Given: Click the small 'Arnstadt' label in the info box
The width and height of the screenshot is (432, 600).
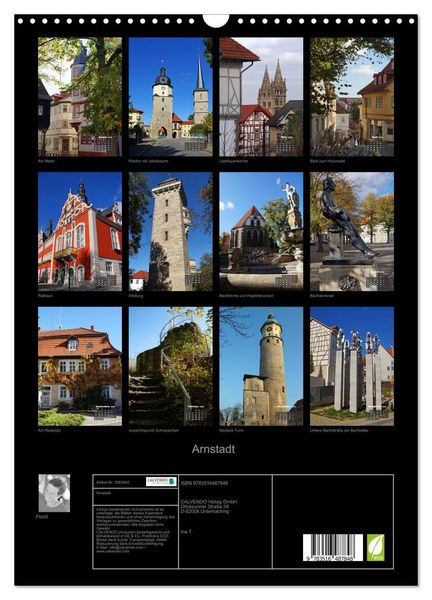Looking at the screenshot, I should click(103, 493).
